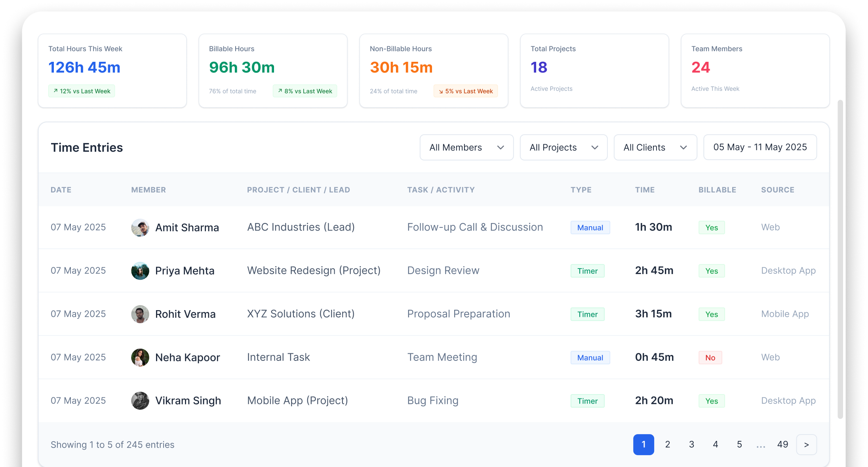868x467 pixels.
Task: Click ABC Industries (Lead) entry
Action: 301,227
